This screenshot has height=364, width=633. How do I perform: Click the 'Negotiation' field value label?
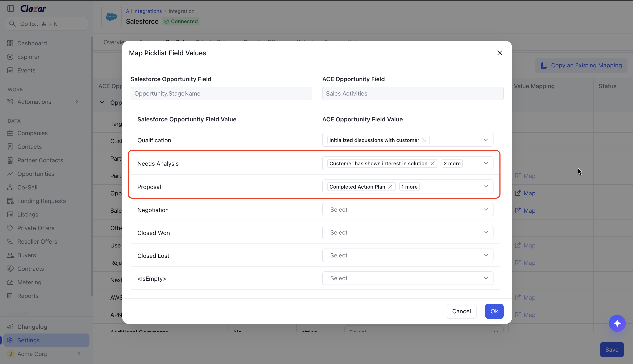click(x=153, y=210)
